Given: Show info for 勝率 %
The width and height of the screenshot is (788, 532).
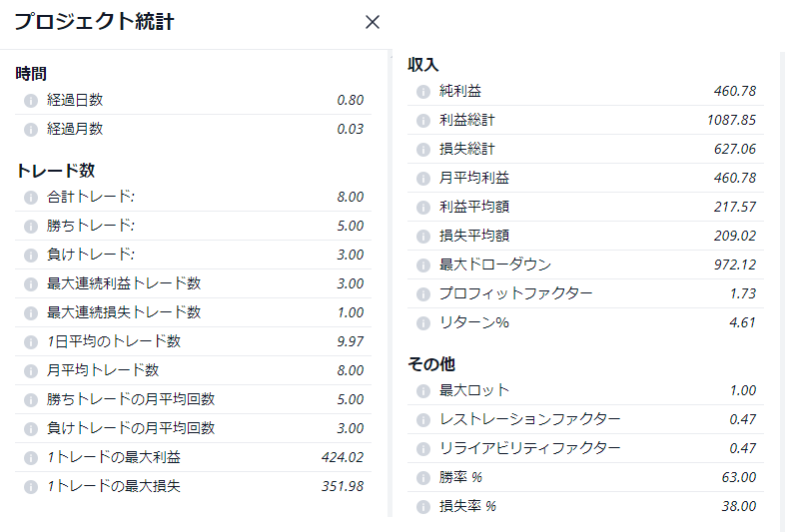Looking at the screenshot, I should 422,477.
